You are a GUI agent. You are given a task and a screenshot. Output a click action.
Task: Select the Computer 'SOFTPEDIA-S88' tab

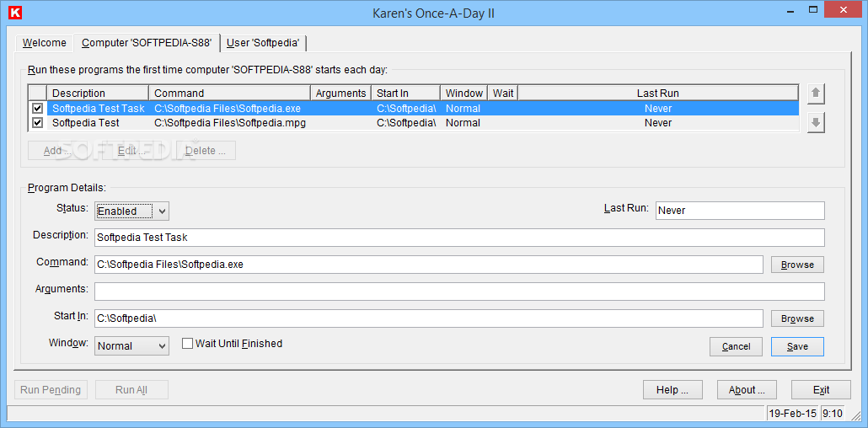(147, 43)
